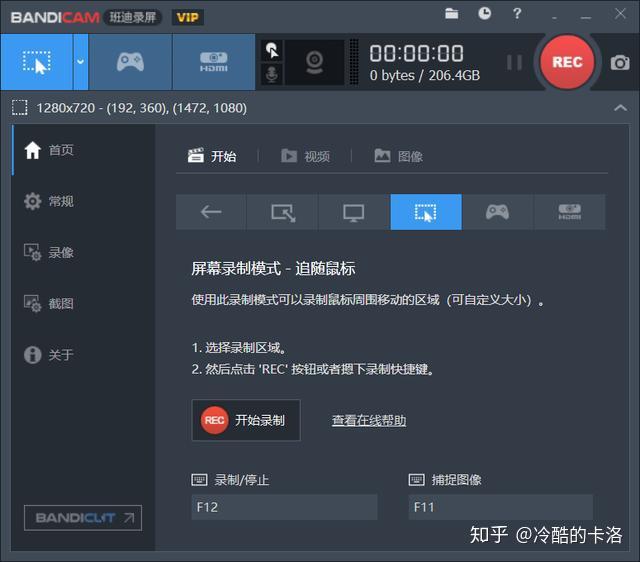Open 关于 about page in sidebar
The width and height of the screenshot is (640, 562).
point(83,354)
